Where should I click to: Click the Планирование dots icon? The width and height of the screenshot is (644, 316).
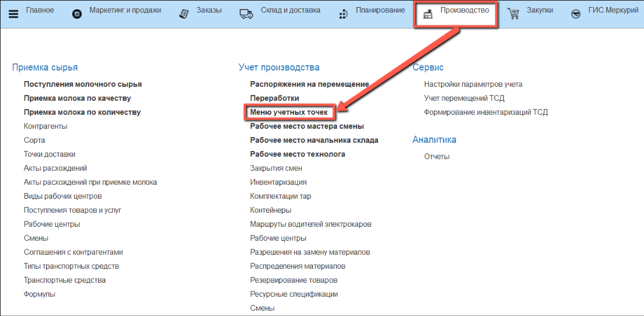pyautogui.click(x=344, y=14)
